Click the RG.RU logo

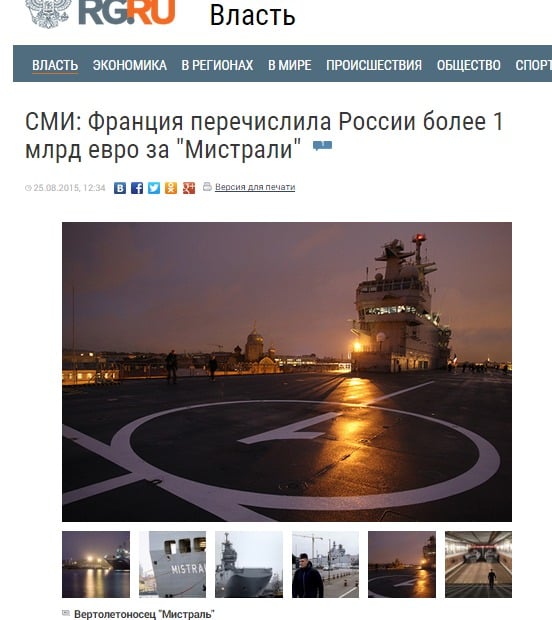tap(127, 13)
